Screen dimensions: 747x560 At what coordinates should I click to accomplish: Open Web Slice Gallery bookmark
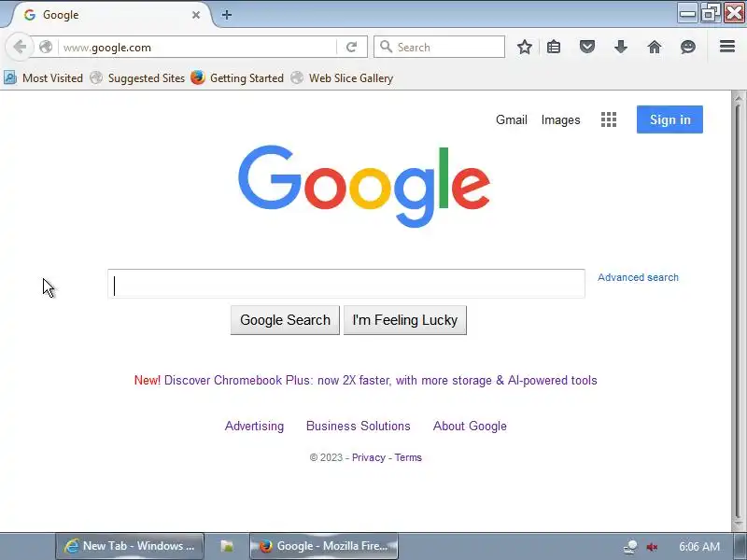click(x=342, y=77)
